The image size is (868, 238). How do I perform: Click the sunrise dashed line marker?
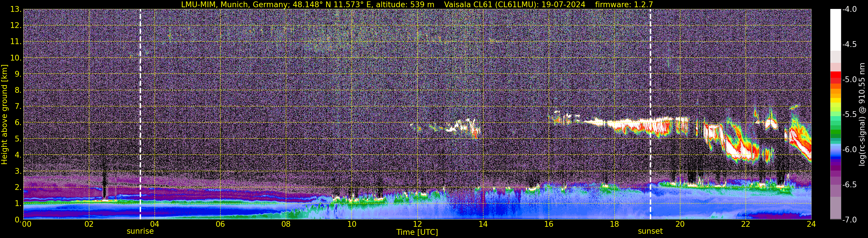click(140, 114)
